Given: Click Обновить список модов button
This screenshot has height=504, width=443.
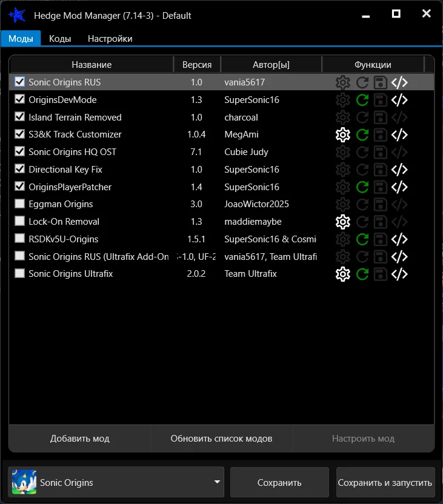Looking at the screenshot, I should pyautogui.click(x=222, y=439).
